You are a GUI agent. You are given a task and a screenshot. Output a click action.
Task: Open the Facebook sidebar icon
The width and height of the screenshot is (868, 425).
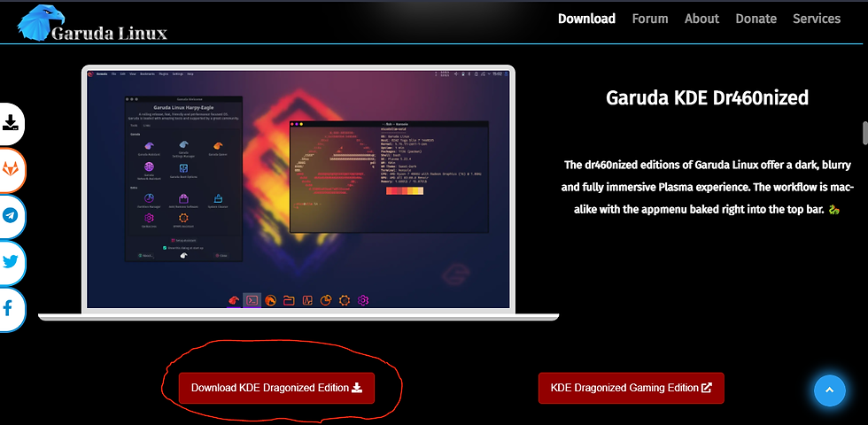click(x=10, y=309)
